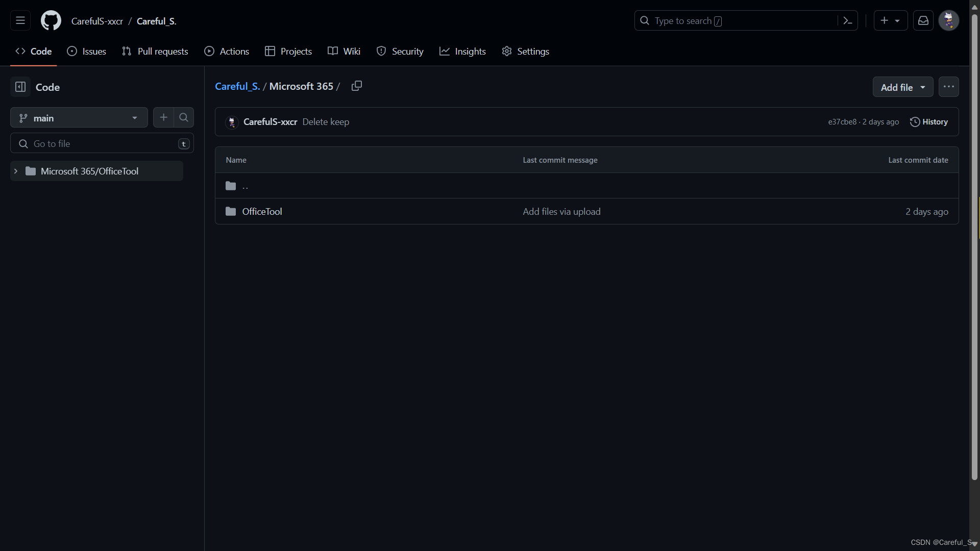
Task: Click the GitHub octocat logo
Action: (51, 21)
